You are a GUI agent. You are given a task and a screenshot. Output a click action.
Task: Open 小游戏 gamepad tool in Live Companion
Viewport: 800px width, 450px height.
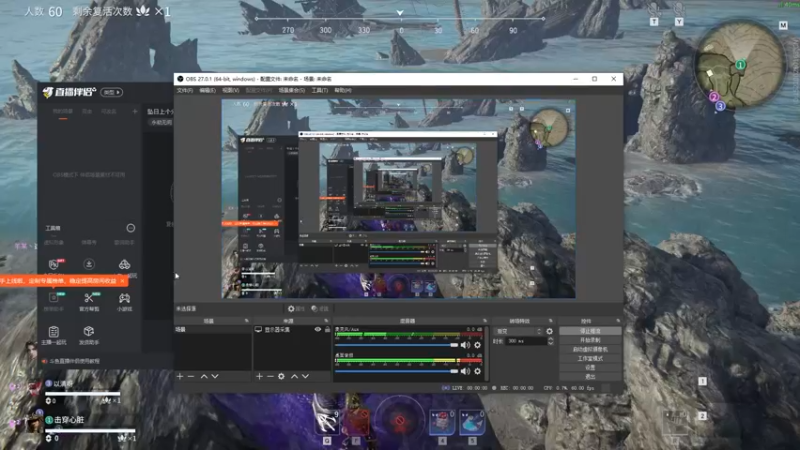click(124, 301)
